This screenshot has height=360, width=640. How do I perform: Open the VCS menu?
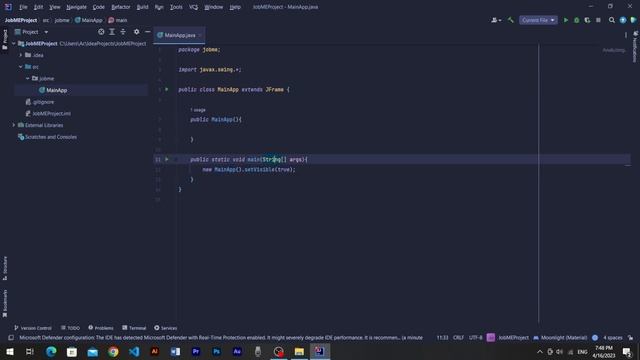tap(193, 7)
